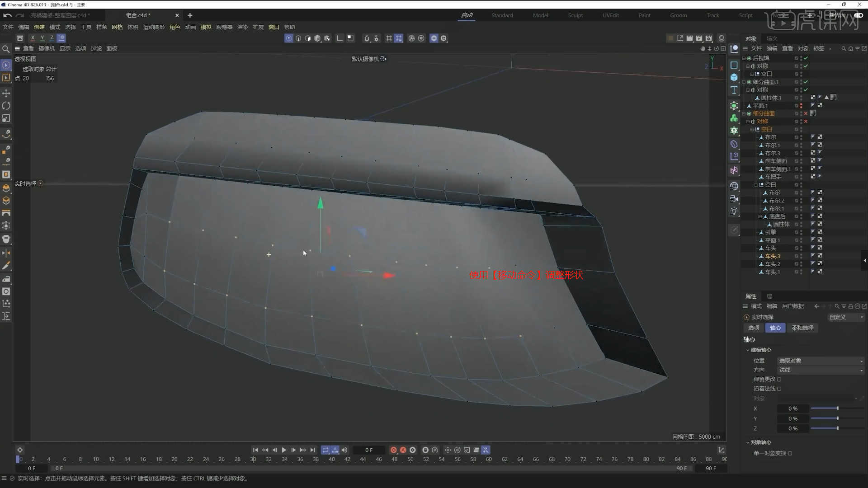Open the 样条 menu
The image size is (868, 488).
(x=101, y=27)
